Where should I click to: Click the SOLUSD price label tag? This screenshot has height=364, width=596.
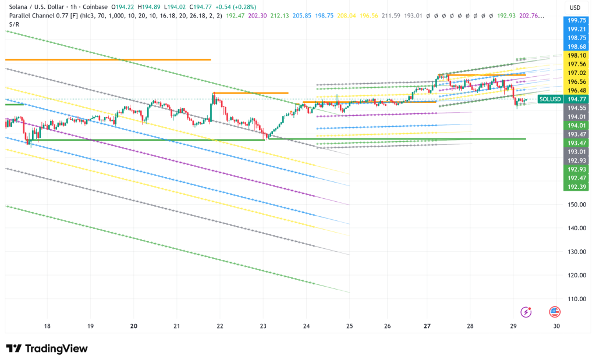pos(551,99)
